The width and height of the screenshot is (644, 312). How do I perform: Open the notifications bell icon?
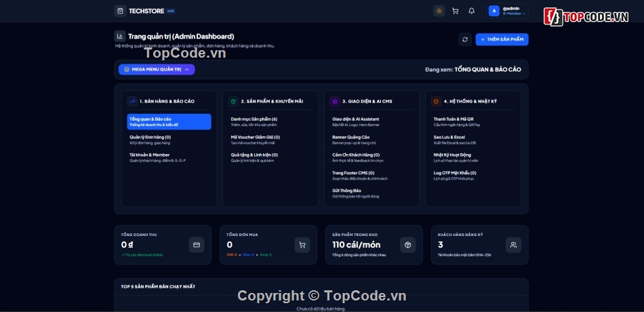pyautogui.click(x=472, y=11)
